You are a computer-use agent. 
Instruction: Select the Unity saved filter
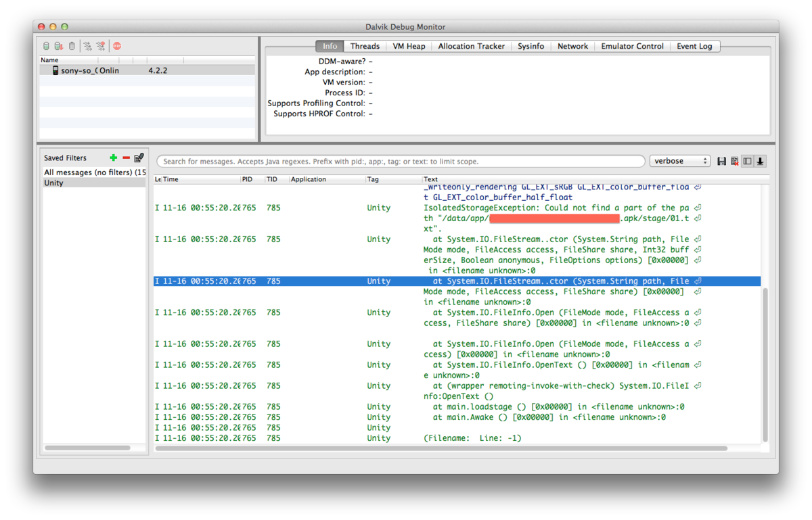tap(94, 183)
